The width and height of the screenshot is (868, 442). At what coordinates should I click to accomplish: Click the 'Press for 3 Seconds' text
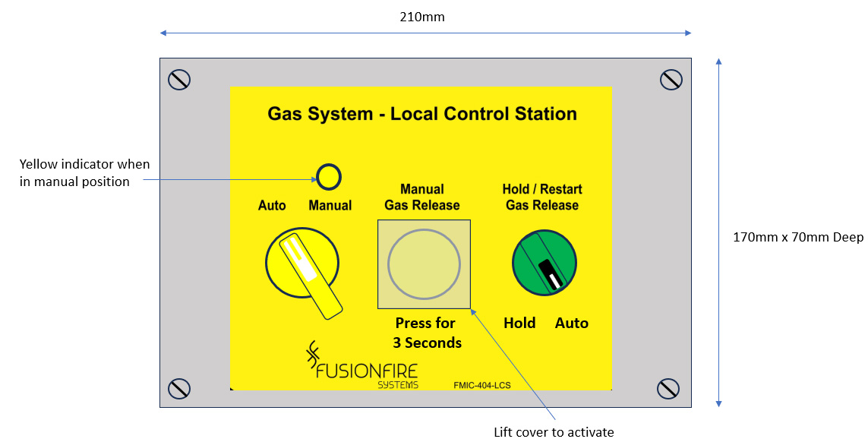point(427,333)
